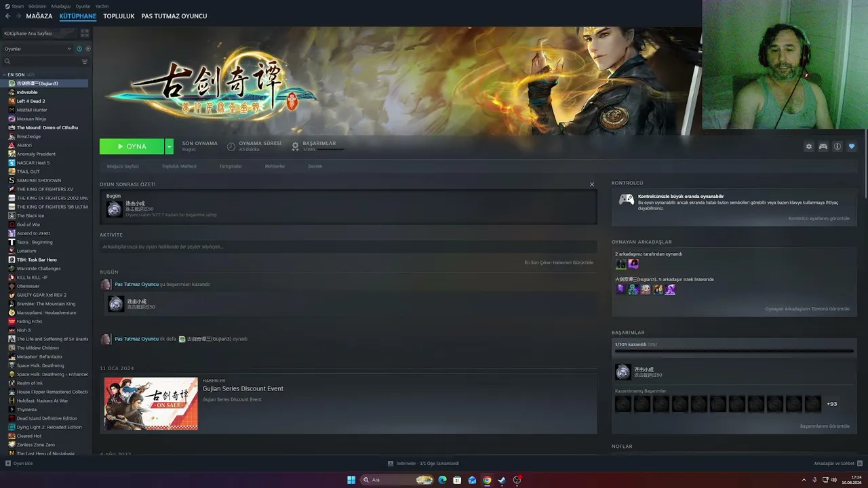Go forward with the right arrow
Image resolution: width=868 pixels, height=488 pixels.
(x=18, y=16)
